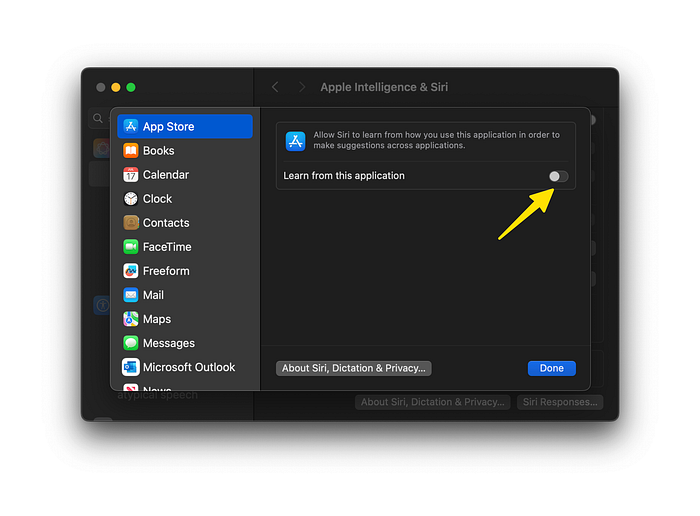Select Books in the app list
Image resolution: width=700 pixels, height=516 pixels.
[185, 150]
